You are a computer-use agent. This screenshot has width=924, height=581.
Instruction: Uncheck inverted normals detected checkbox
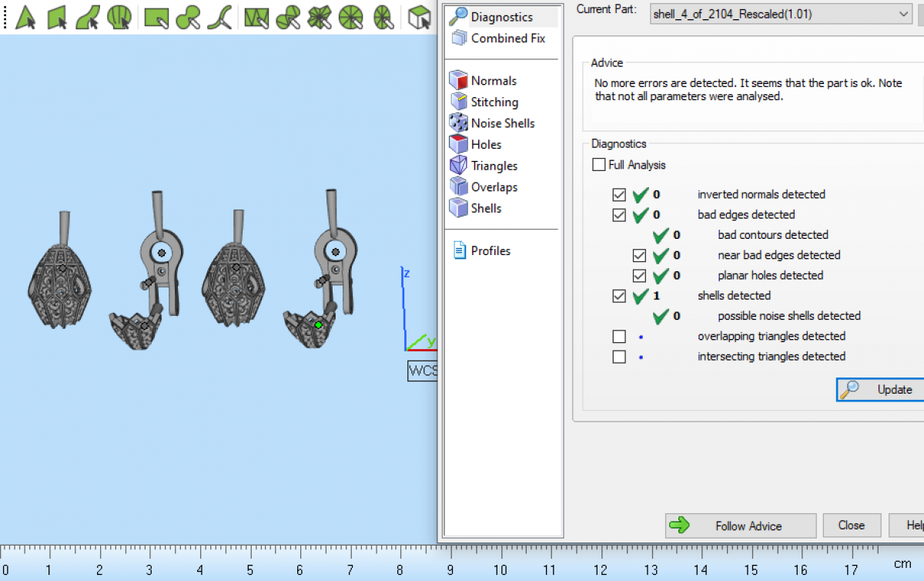click(619, 194)
